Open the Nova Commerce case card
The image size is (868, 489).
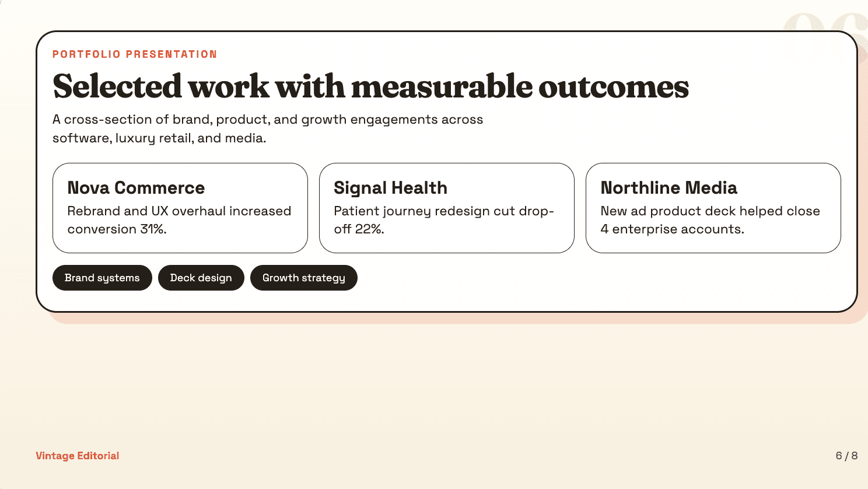180,208
